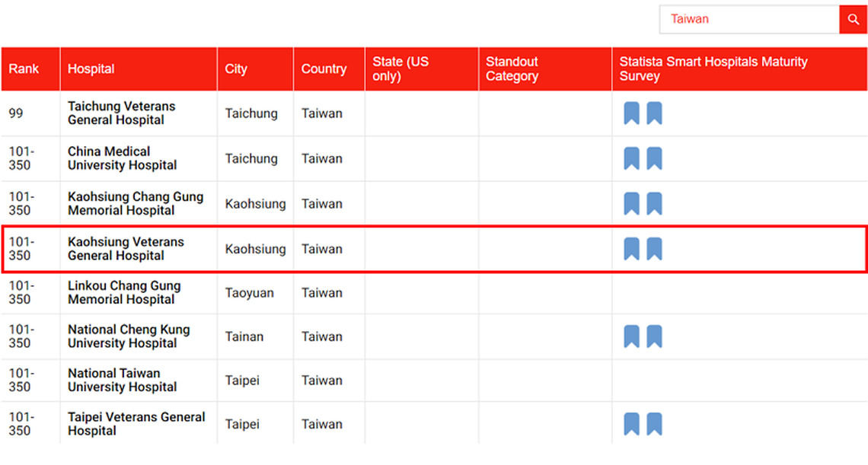Click the State (US only) column header
868x465 pixels.
click(x=421, y=68)
